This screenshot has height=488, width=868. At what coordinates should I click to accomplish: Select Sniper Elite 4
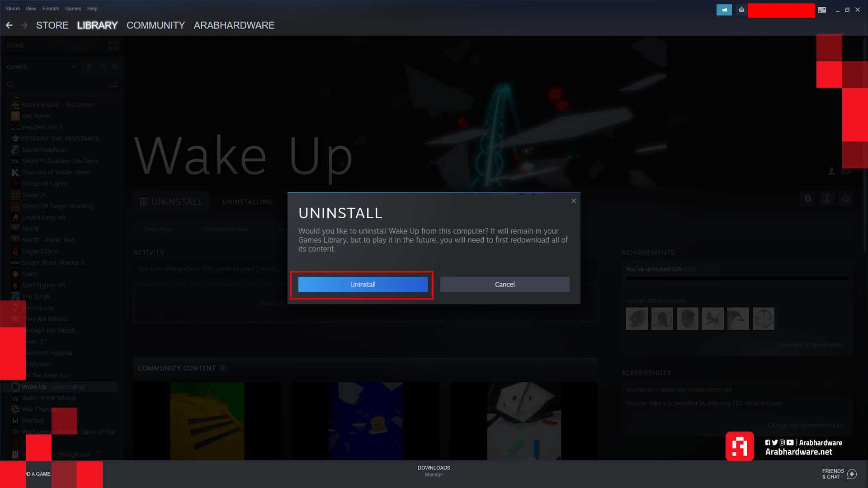40,251
